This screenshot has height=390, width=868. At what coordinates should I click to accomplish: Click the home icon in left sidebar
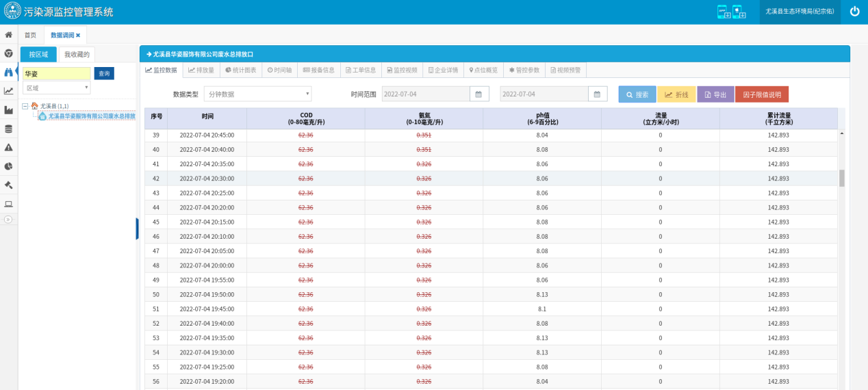point(8,35)
